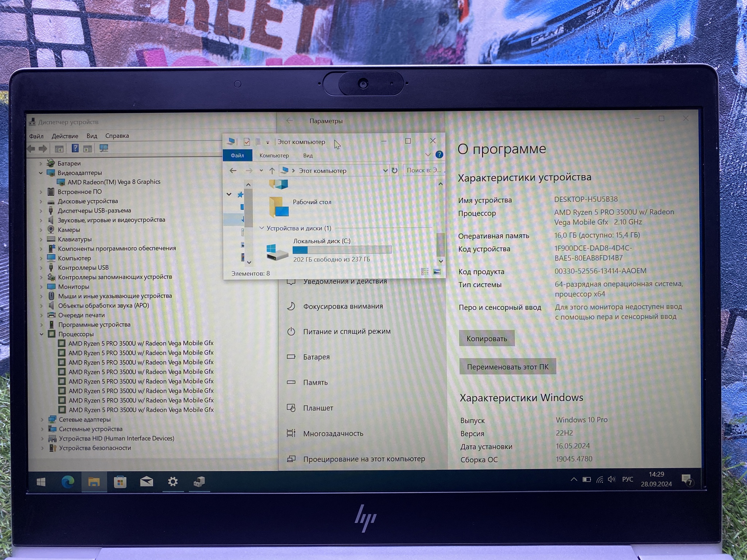747x560 pixels.
Task: Collapse the Устройства и диски section
Action: [x=262, y=228]
